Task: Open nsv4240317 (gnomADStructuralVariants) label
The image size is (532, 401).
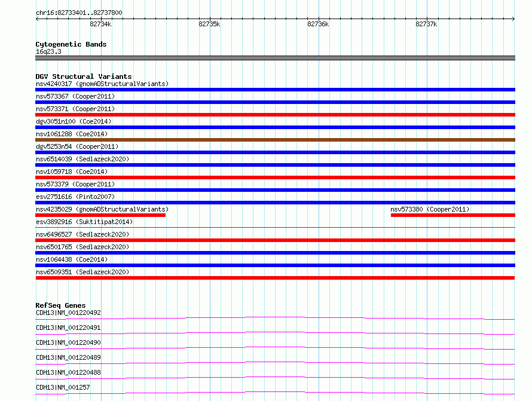Action: click(x=102, y=84)
